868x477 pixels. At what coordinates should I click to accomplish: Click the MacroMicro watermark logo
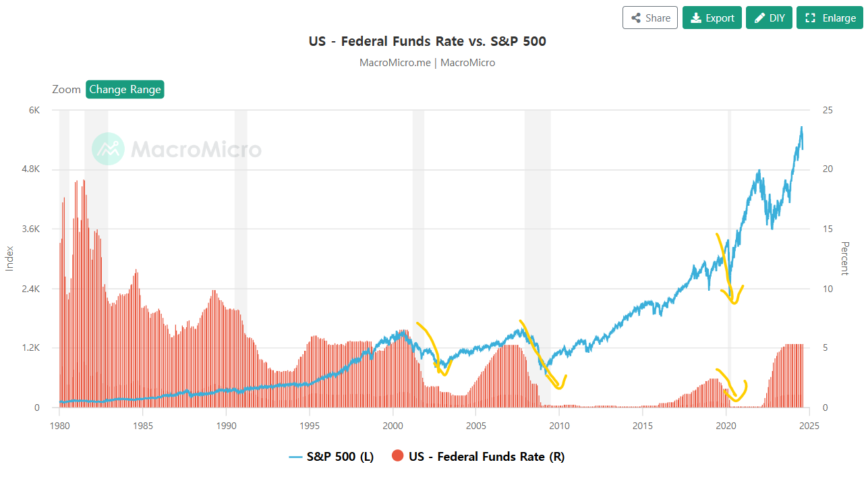[x=108, y=149]
